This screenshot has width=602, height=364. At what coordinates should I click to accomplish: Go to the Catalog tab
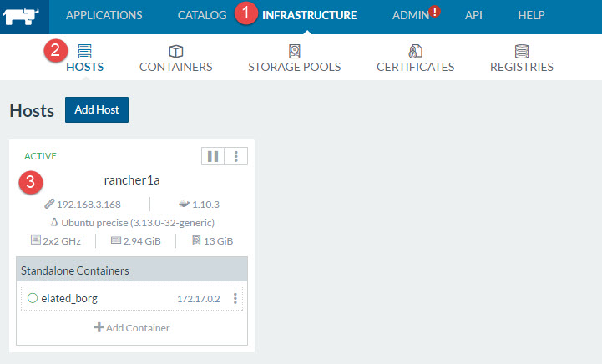tap(201, 15)
